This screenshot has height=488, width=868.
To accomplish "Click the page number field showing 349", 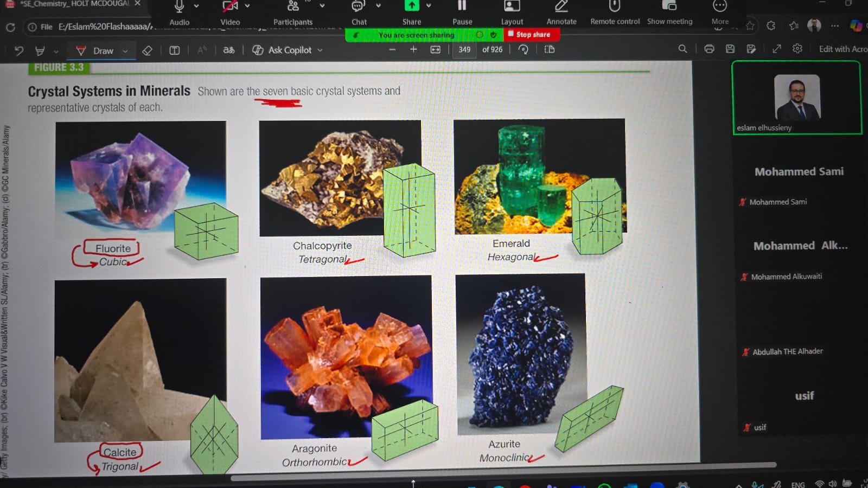I will [x=464, y=49].
